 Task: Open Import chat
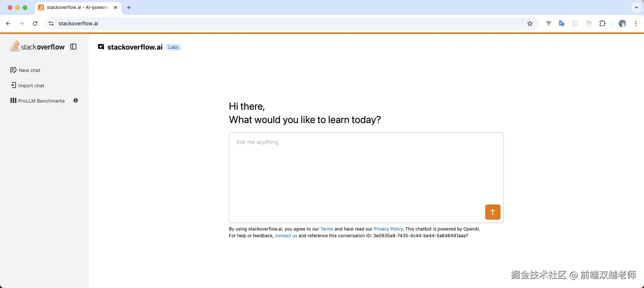27,85
